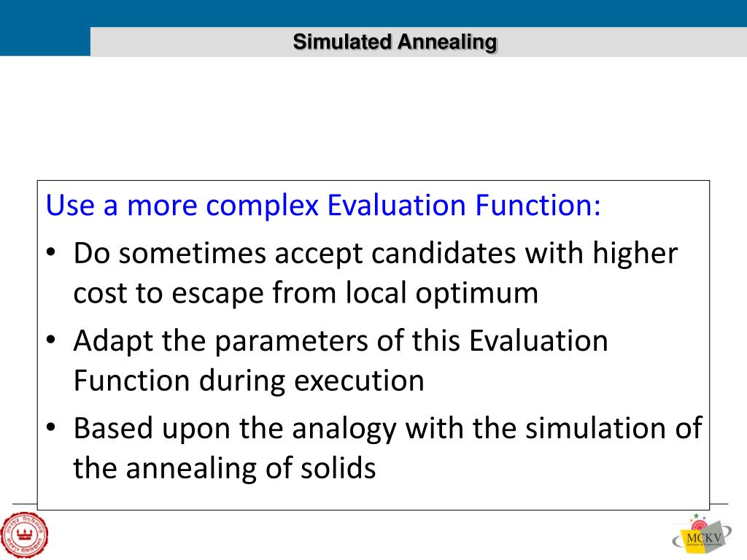Click the third bullet point marker
This screenshot has width=747, height=560.
[x=51, y=428]
